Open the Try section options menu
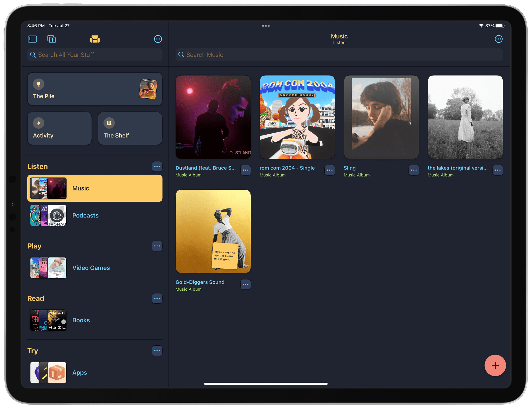The height and width of the screenshot is (409, 532). pos(157,351)
